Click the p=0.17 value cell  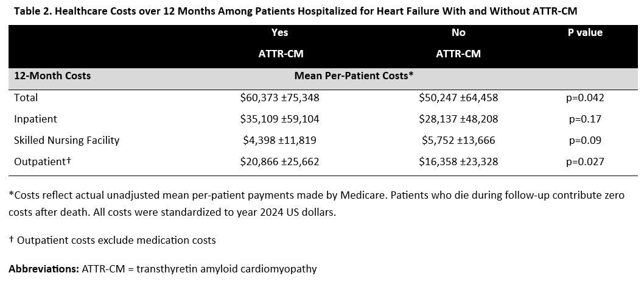(x=584, y=118)
